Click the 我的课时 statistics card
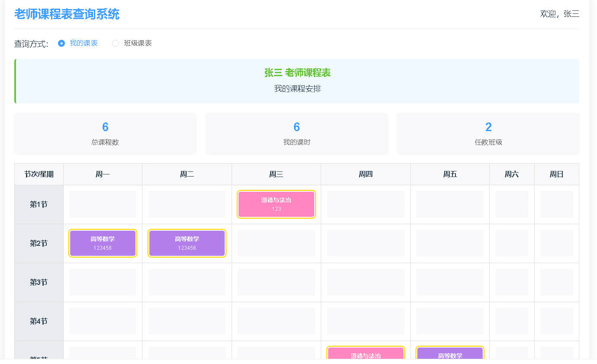Viewport: 597px width, 364px height. (297, 133)
